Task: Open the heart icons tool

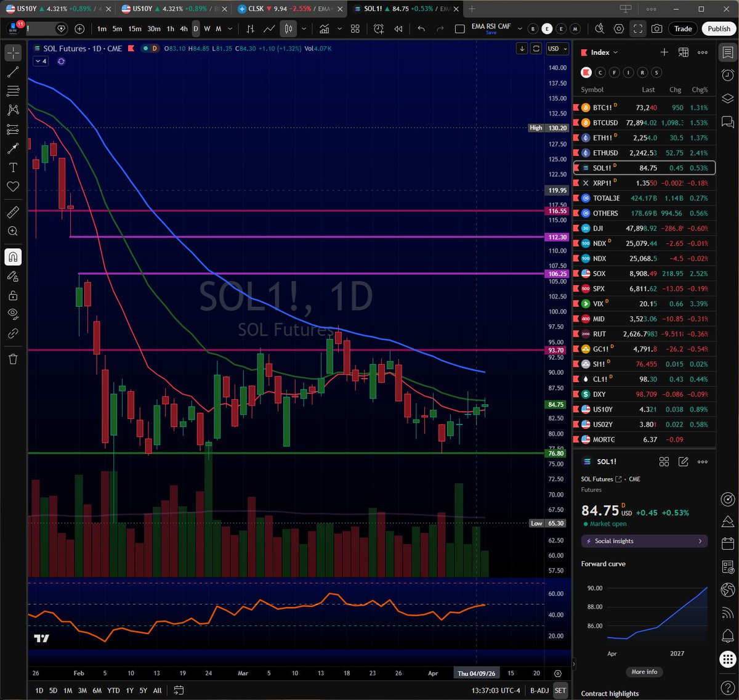Action: point(13,187)
